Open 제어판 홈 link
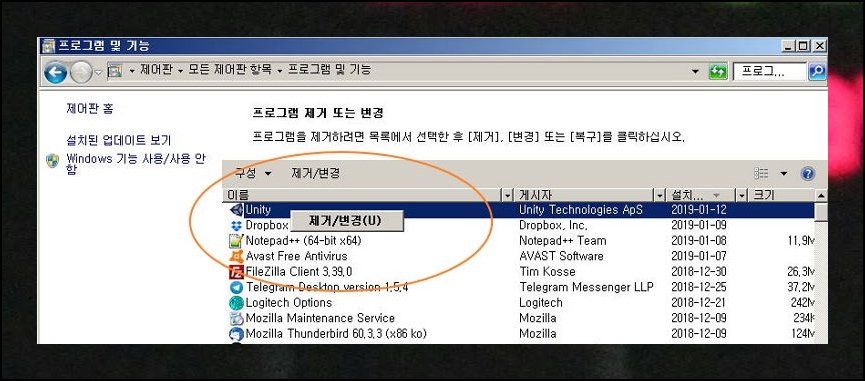This screenshot has height=381, width=865. (90, 109)
